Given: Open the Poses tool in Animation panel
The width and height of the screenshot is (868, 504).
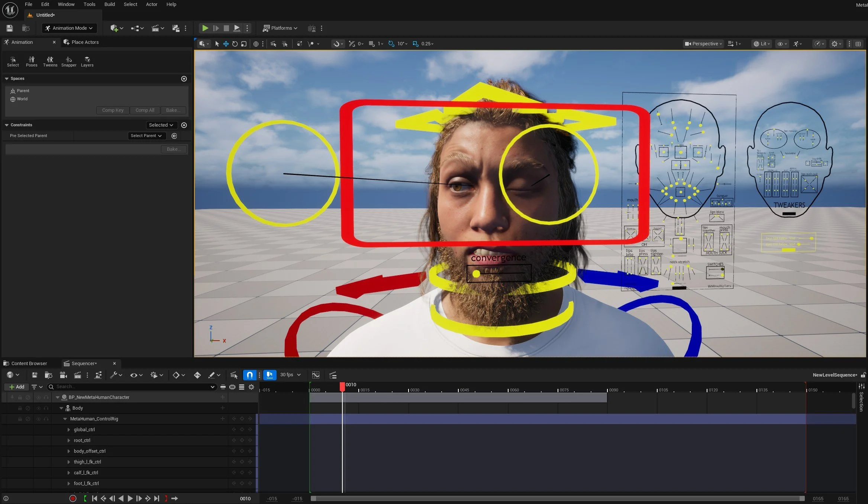Looking at the screenshot, I should tap(32, 61).
